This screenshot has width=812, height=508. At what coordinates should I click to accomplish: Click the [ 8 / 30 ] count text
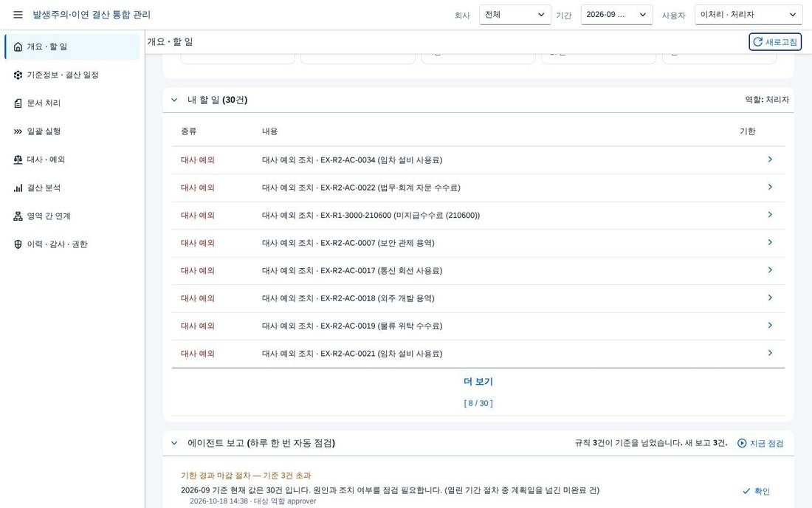click(x=478, y=403)
